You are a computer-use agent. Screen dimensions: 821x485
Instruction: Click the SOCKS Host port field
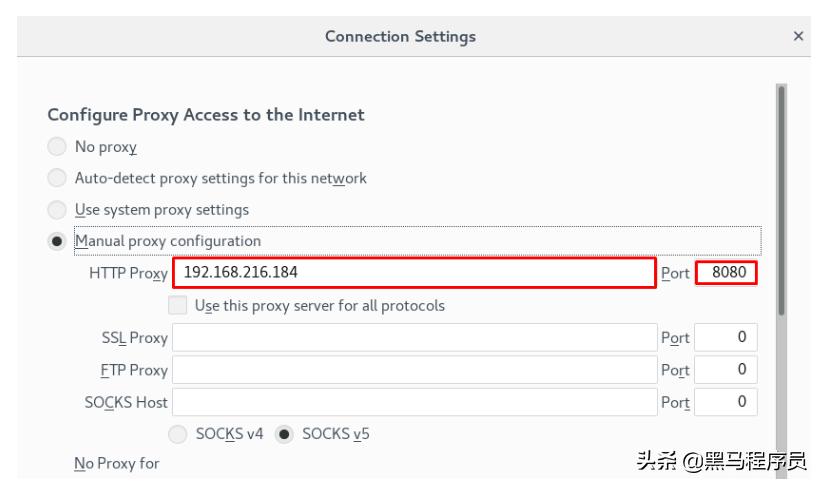[726, 402]
